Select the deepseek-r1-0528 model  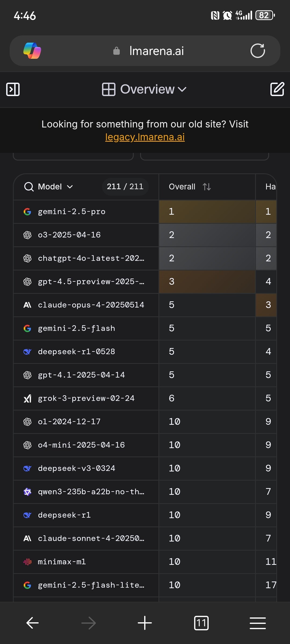tap(77, 352)
